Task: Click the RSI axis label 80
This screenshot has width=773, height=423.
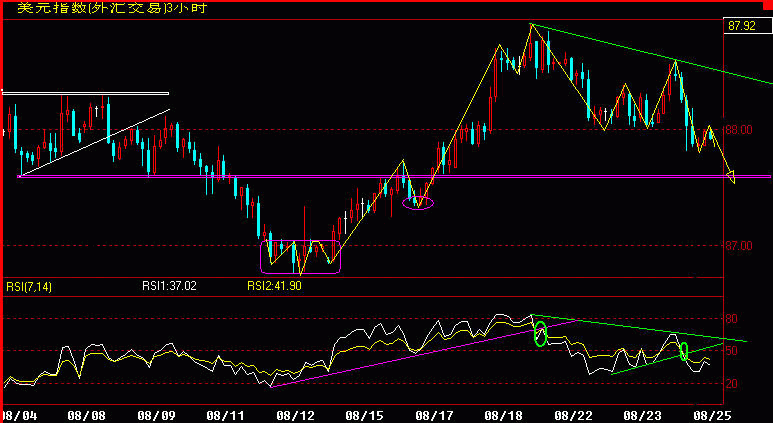Action: coord(732,318)
